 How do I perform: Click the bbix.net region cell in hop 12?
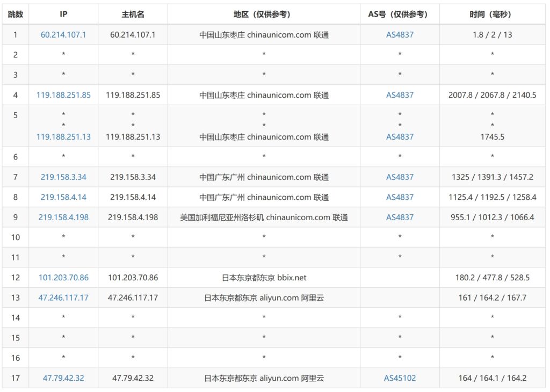click(x=264, y=278)
